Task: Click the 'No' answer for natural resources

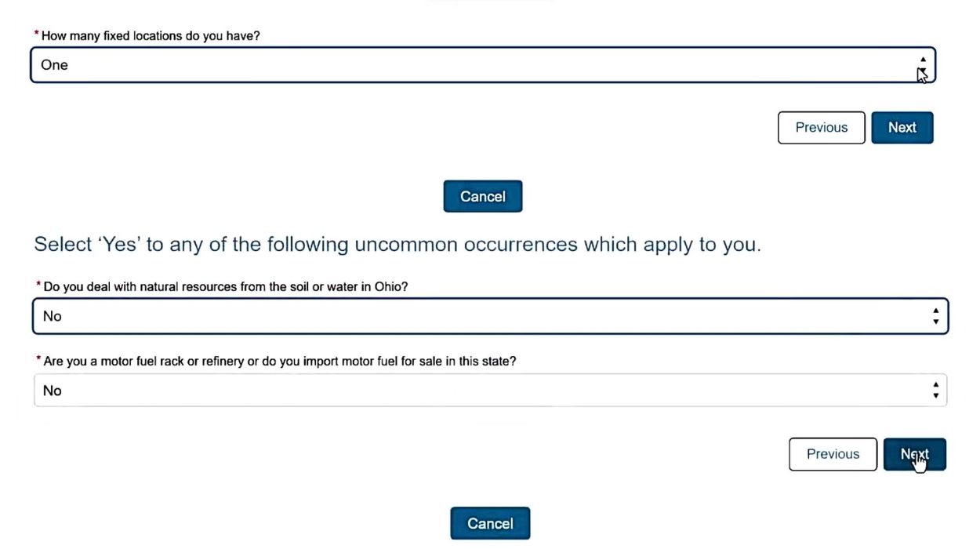Action: tap(53, 315)
